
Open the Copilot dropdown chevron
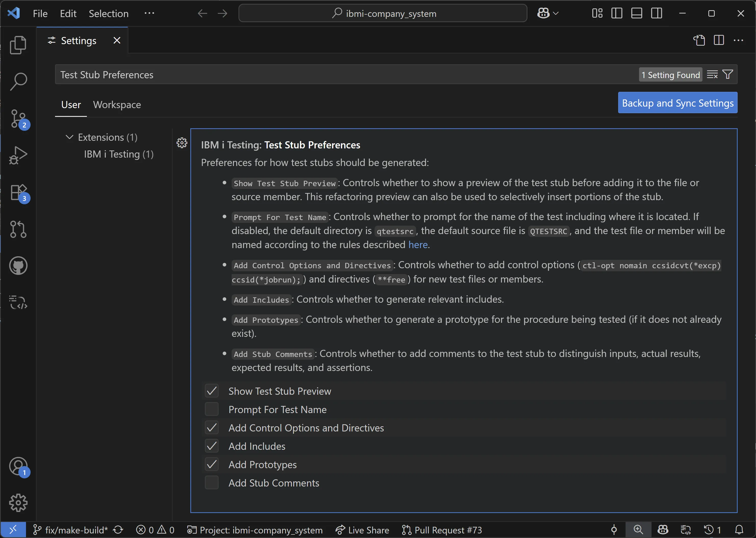[556, 13]
